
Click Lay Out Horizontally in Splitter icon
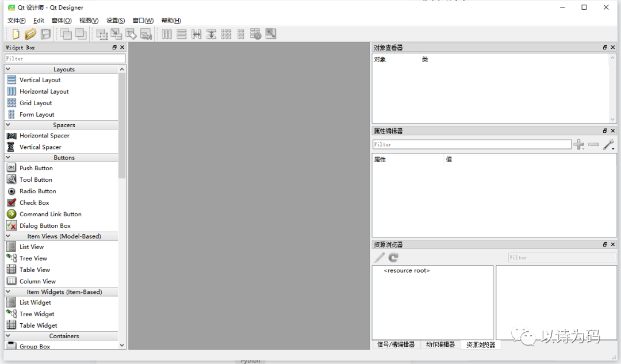pos(197,34)
